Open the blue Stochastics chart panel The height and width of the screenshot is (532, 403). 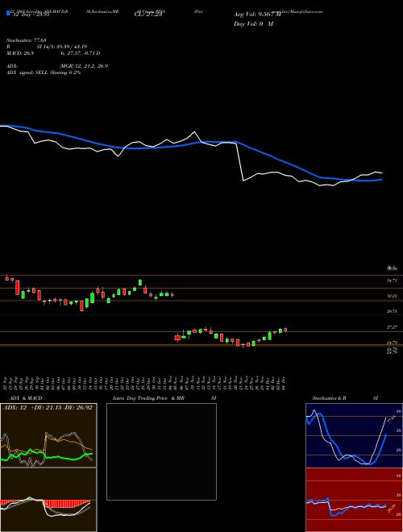[x=354, y=435]
